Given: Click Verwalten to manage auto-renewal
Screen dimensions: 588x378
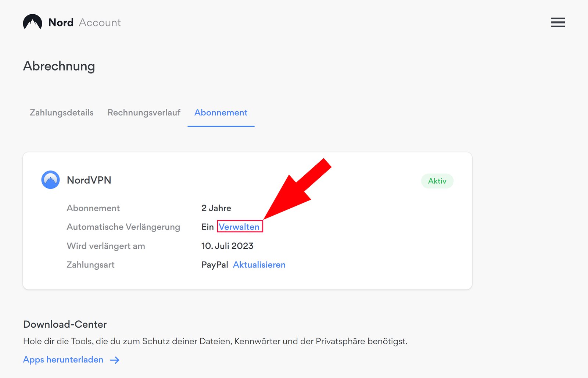Looking at the screenshot, I should 239,227.
